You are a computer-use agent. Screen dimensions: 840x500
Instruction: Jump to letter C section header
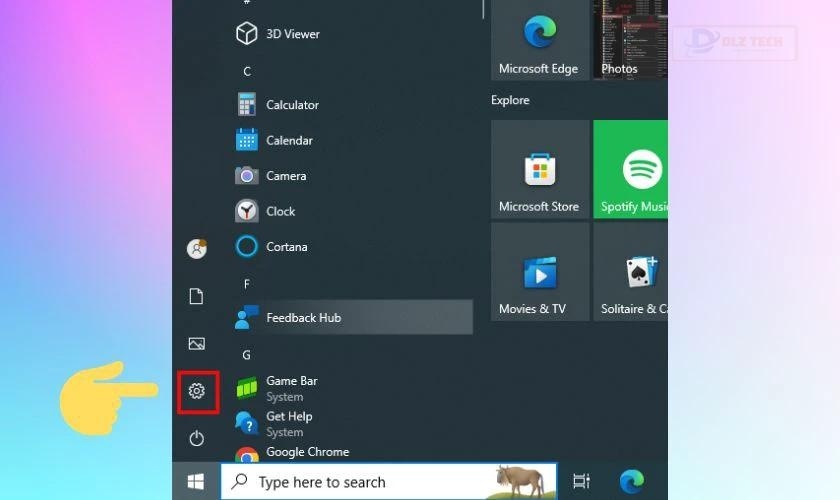[x=247, y=71]
